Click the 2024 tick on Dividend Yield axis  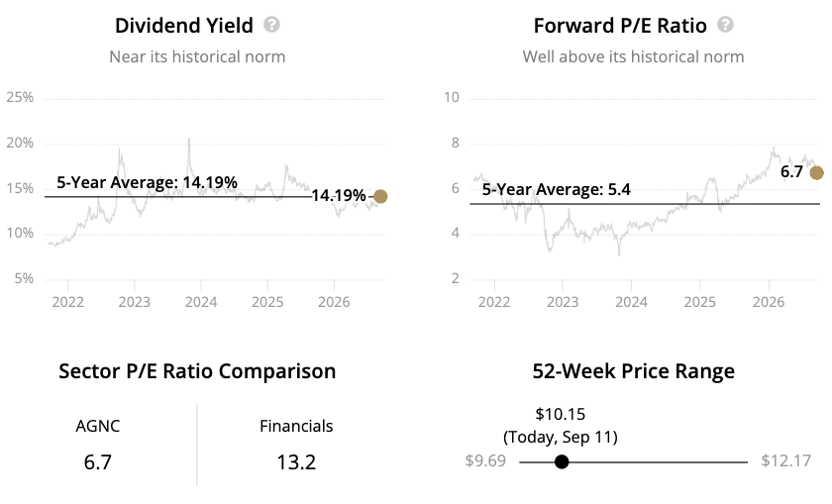[x=201, y=302]
